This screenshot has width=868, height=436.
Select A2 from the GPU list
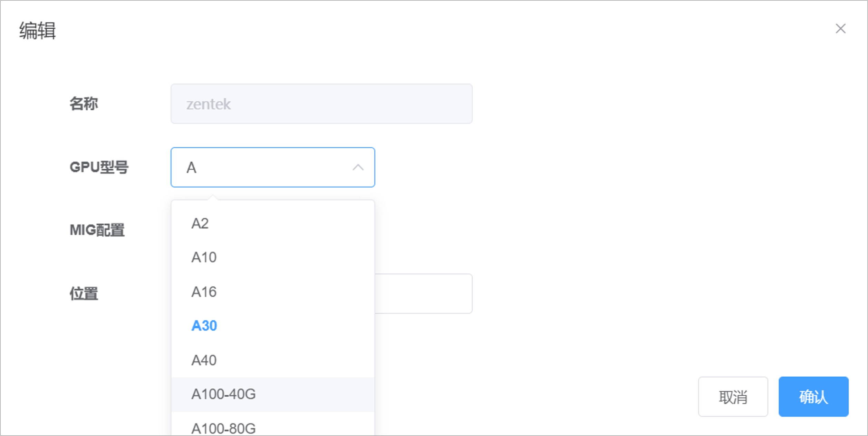click(273, 224)
